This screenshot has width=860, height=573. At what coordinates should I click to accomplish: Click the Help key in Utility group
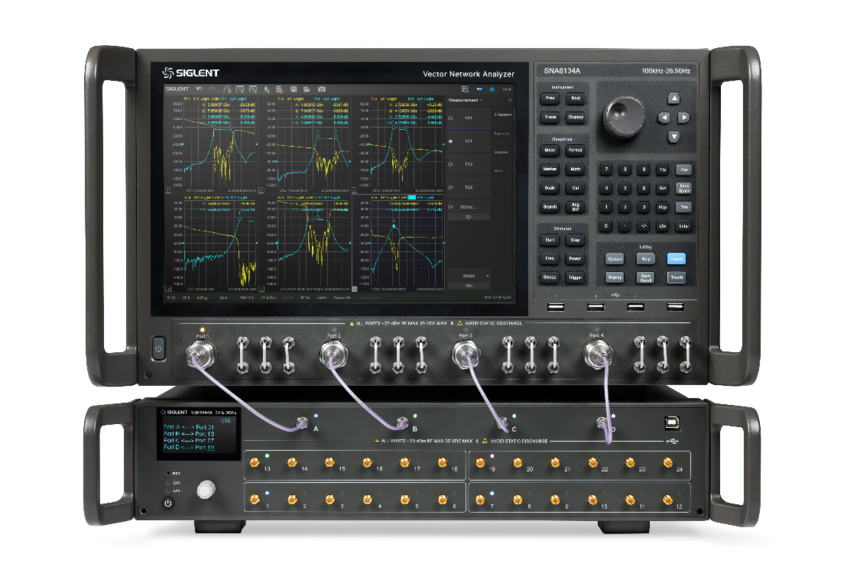click(x=646, y=259)
